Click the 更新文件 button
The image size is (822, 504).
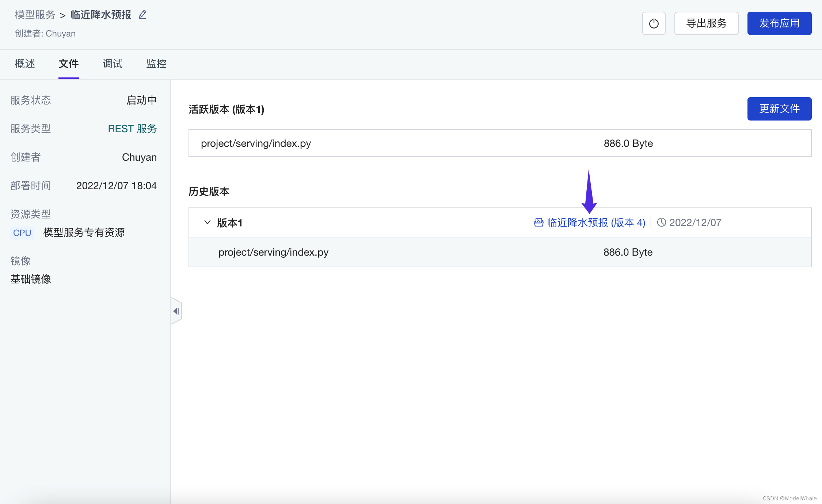click(x=779, y=109)
